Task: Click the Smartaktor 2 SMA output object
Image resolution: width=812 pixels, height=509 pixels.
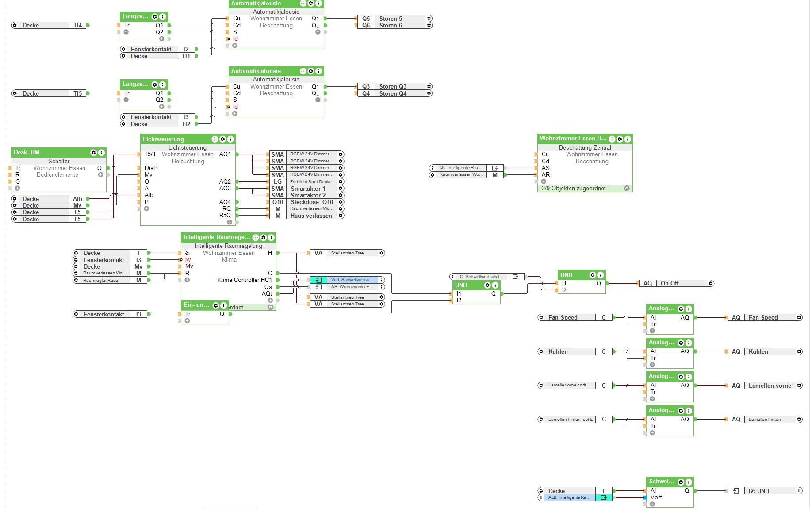Action: point(306,195)
